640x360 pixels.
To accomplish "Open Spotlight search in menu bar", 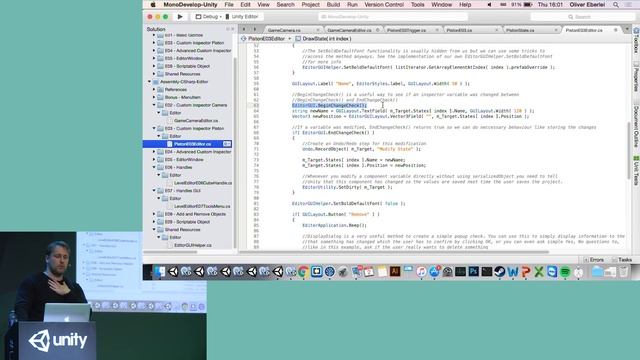I will 616,5.
